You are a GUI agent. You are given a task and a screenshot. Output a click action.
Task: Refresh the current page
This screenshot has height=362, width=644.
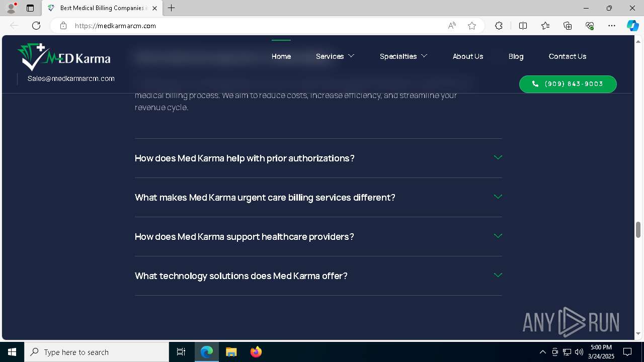pos(36,26)
